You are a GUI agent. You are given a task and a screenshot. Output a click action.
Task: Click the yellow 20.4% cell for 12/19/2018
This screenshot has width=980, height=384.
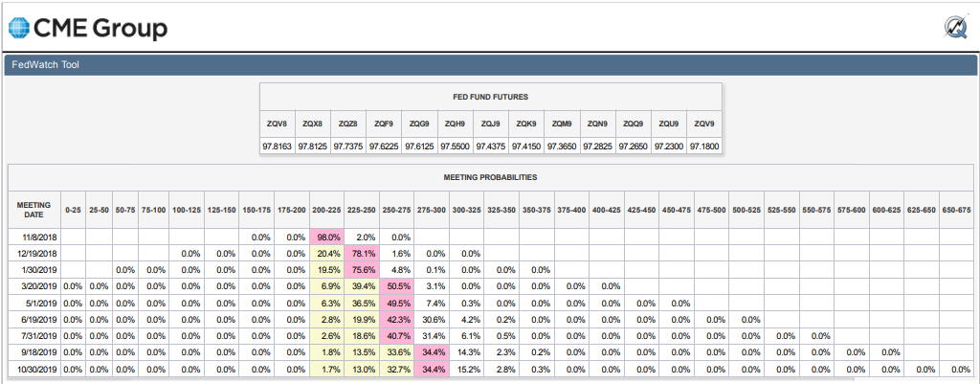[327, 254]
